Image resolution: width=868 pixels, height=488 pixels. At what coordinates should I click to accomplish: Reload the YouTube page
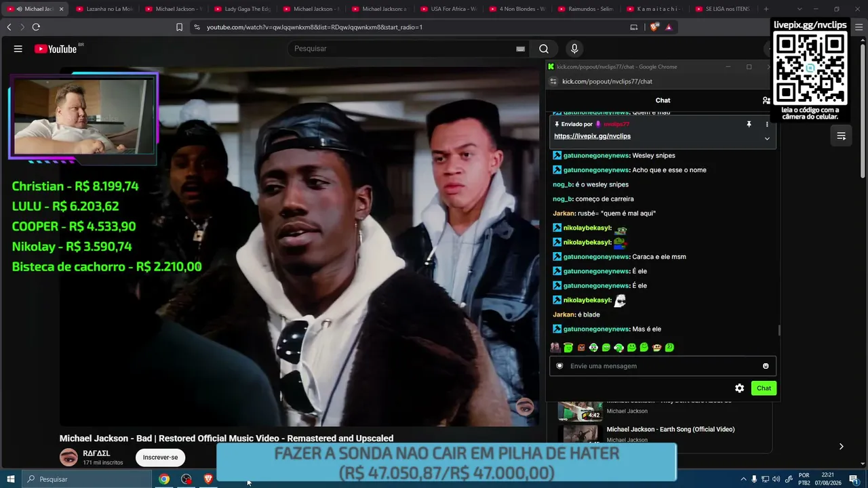click(36, 27)
